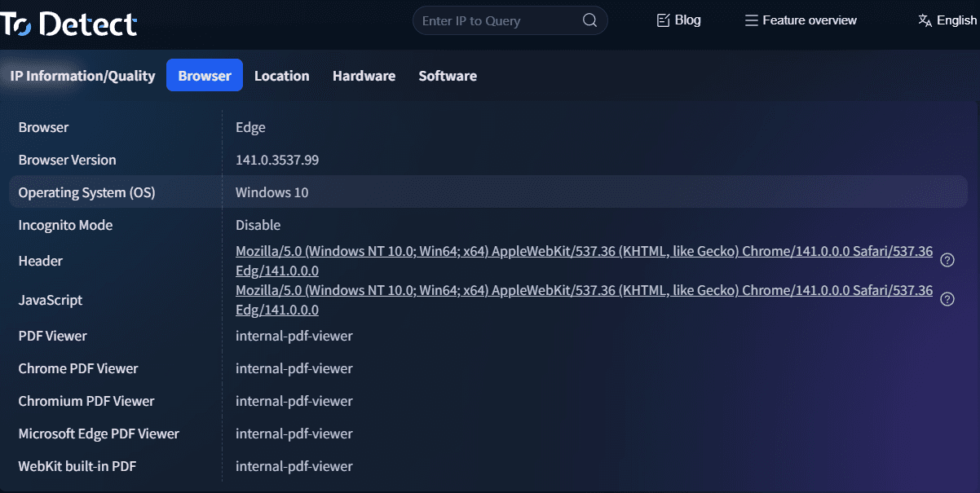The height and width of the screenshot is (493, 980).
Task: Click the Header user-agent string link
Action: pos(583,252)
